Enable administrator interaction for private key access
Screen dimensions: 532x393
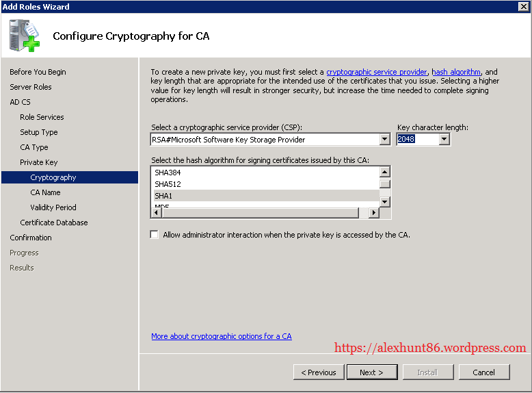154,235
